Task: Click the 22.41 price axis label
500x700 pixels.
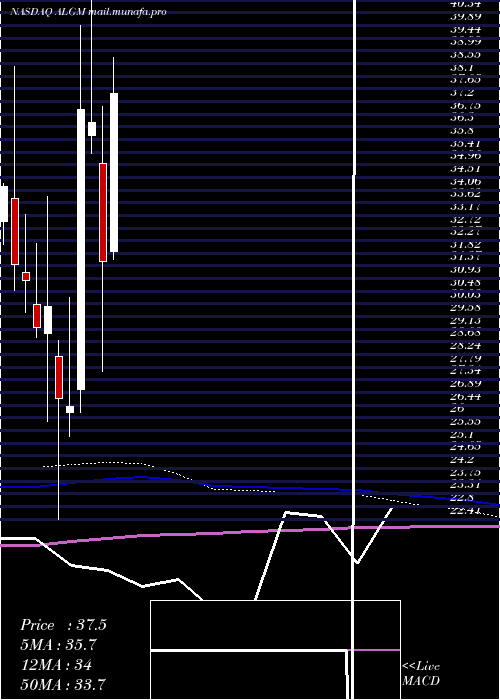Action: coord(465,510)
